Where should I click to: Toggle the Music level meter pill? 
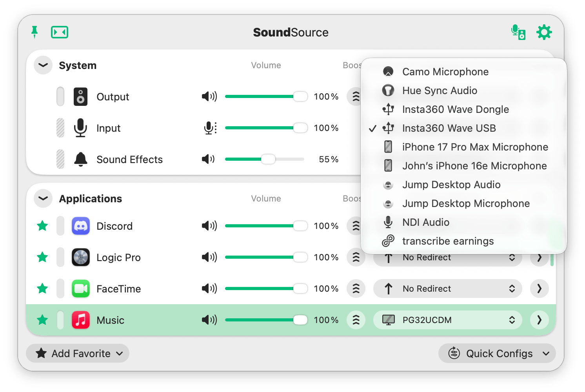60,320
